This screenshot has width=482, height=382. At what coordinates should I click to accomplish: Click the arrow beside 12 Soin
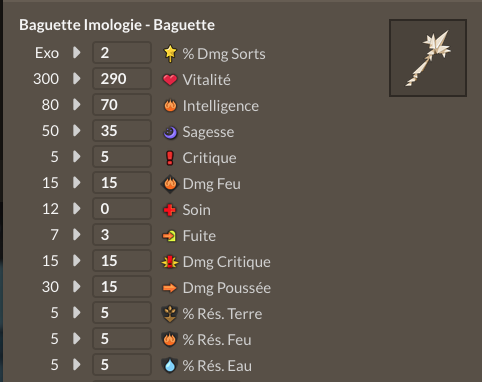(x=77, y=209)
